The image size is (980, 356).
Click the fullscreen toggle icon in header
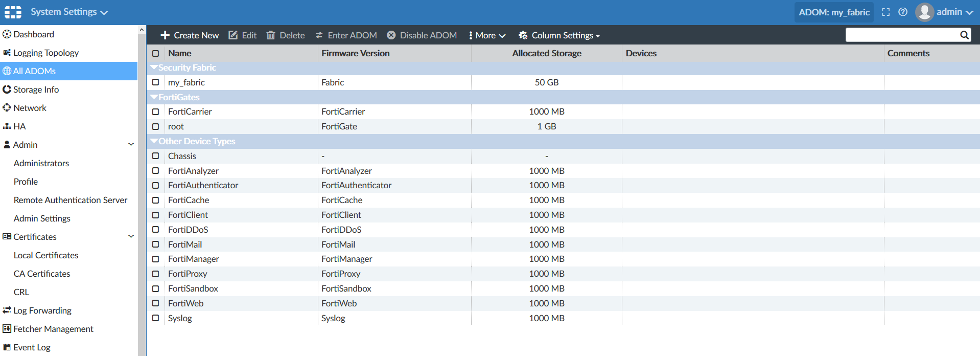(x=886, y=12)
